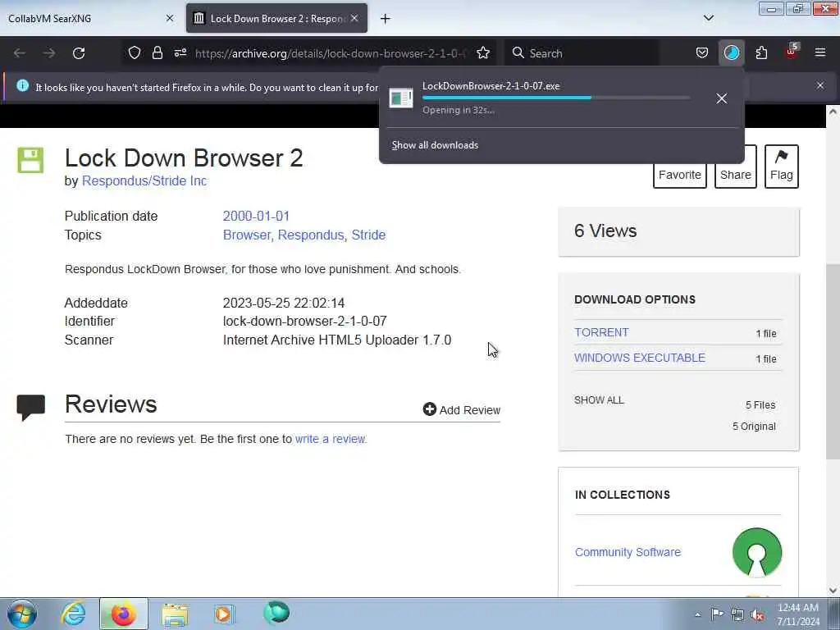Click the green globe taskbar icon
Screen dimensions: 840x630
click(x=276, y=613)
